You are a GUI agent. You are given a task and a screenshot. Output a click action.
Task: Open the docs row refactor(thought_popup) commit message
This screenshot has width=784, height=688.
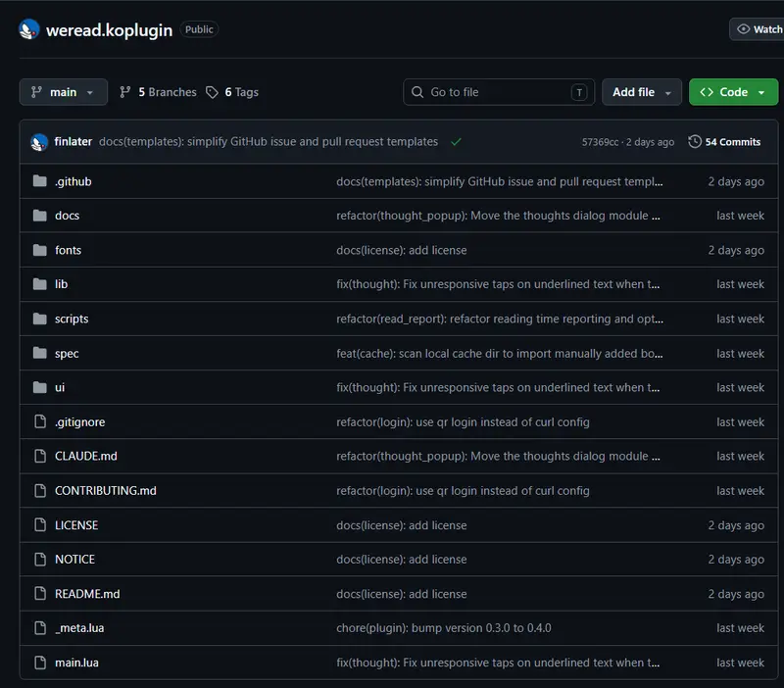(498, 216)
